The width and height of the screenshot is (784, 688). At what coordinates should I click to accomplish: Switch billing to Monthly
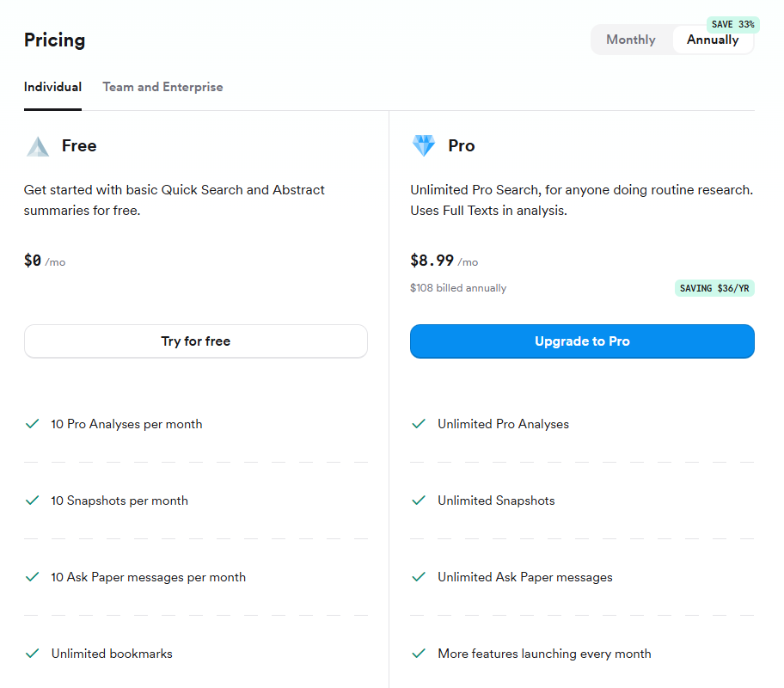(630, 40)
